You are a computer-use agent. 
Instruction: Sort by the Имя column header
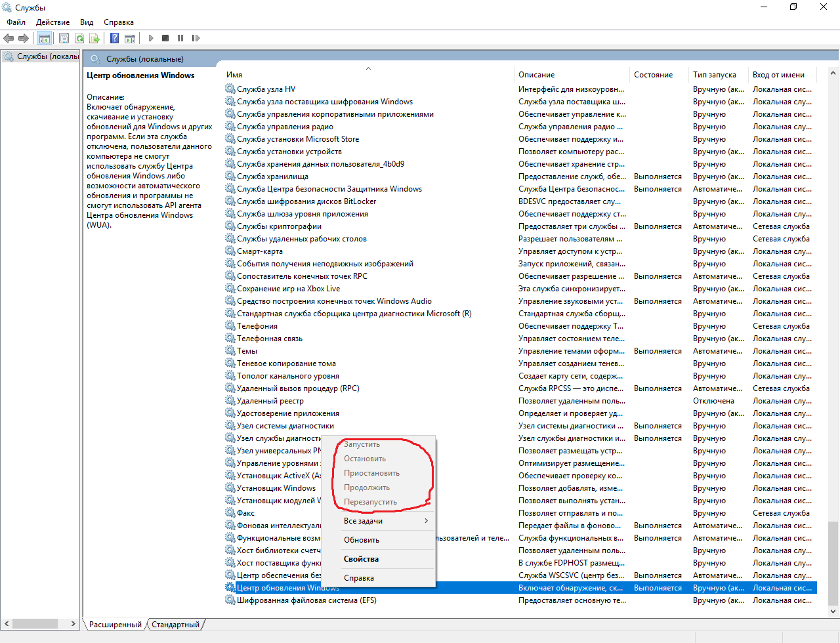point(368,74)
